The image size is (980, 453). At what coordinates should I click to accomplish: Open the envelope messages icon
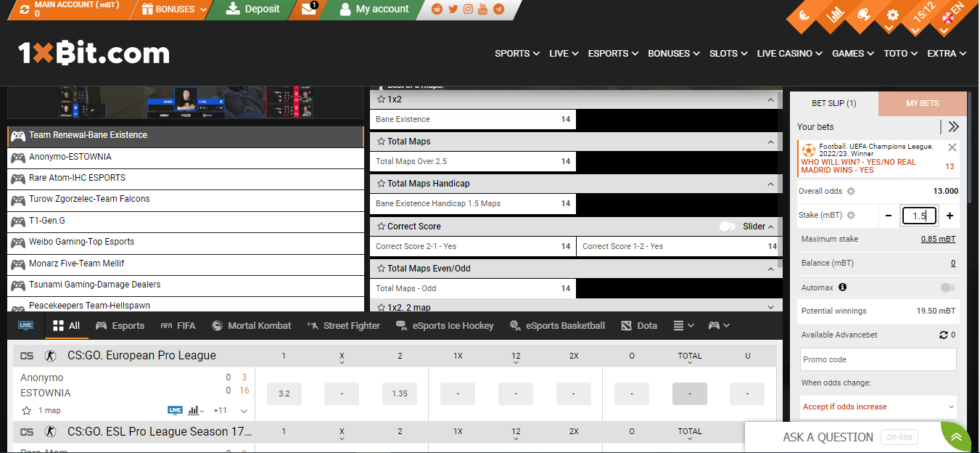[x=308, y=9]
